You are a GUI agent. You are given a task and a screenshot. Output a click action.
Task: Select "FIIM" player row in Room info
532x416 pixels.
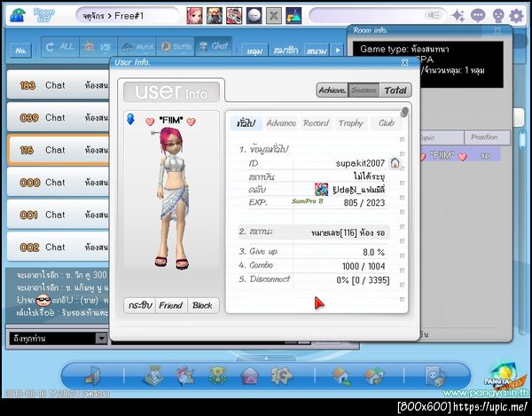[459, 155]
